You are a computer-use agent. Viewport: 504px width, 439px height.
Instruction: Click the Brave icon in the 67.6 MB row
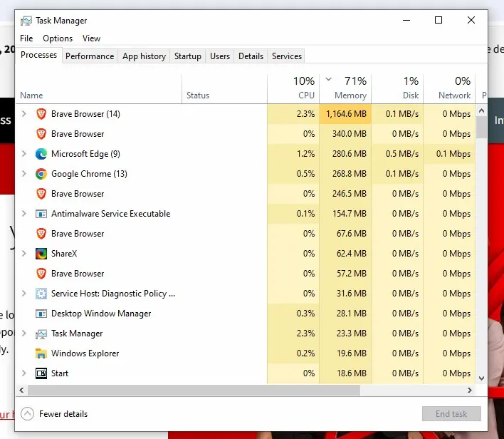point(41,234)
